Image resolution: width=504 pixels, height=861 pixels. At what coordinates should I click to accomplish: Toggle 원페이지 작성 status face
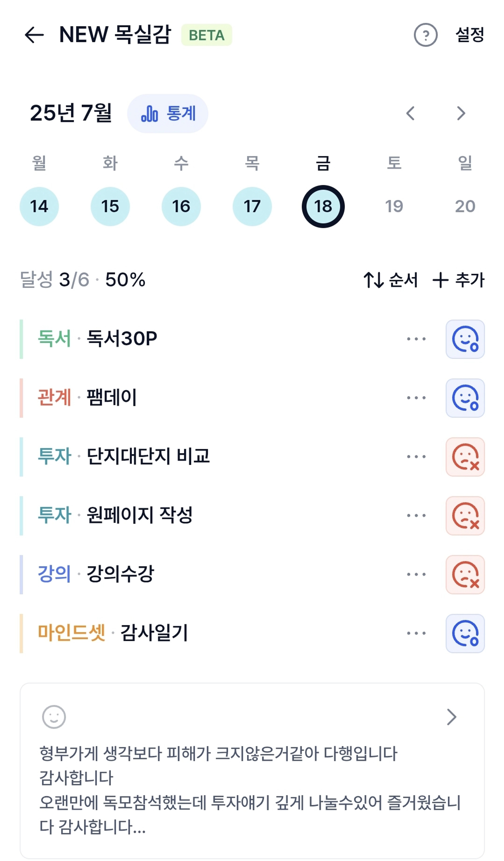pyautogui.click(x=465, y=516)
